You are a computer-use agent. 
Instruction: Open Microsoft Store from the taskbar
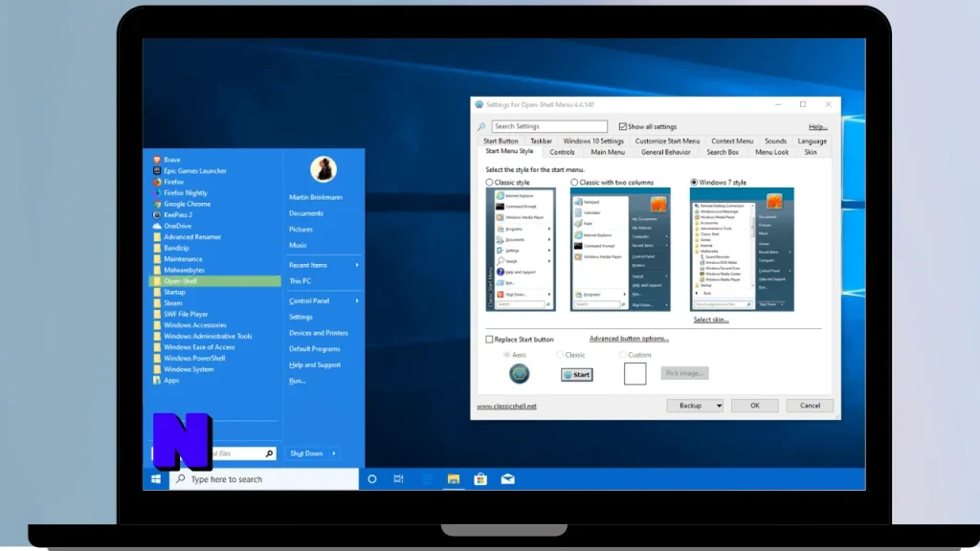480,479
